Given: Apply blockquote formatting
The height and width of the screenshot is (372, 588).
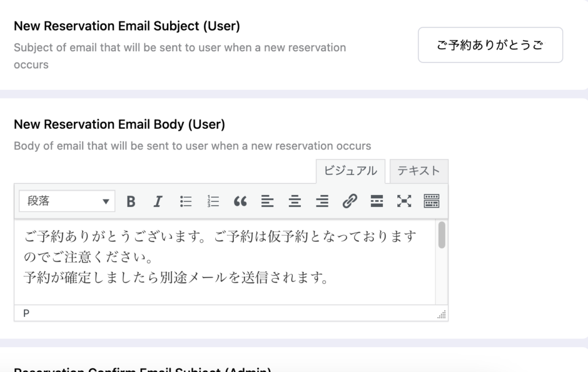Looking at the screenshot, I should point(240,201).
